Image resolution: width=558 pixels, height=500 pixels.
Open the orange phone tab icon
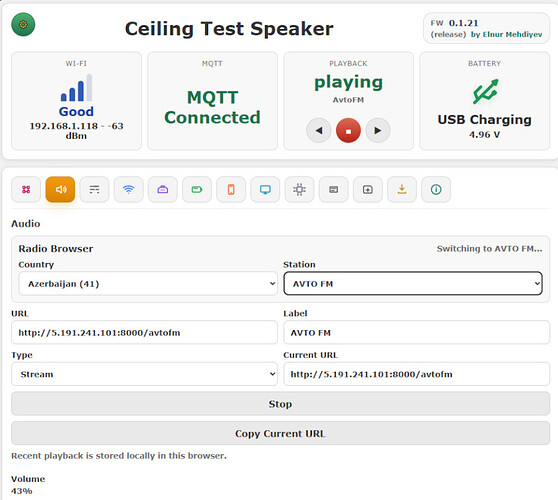pos(231,189)
